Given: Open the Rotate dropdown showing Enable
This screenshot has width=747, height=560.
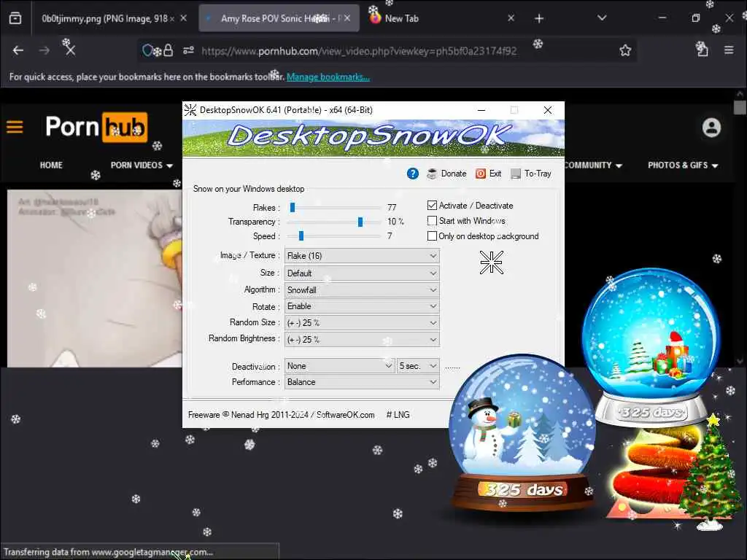Looking at the screenshot, I should [x=362, y=306].
